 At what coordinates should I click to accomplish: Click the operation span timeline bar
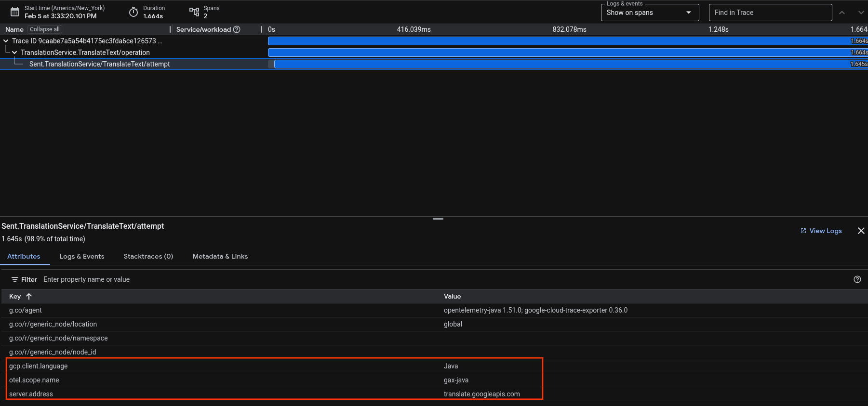pos(568,52)
